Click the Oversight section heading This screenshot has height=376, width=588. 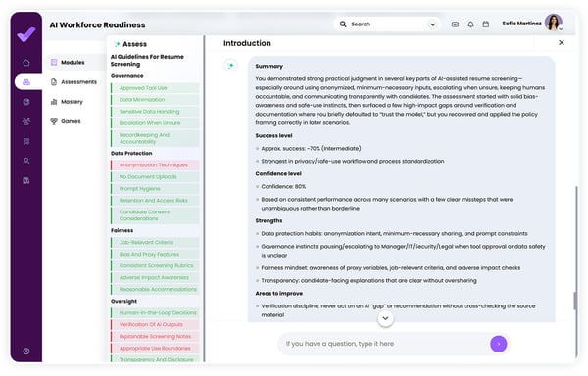124,302
